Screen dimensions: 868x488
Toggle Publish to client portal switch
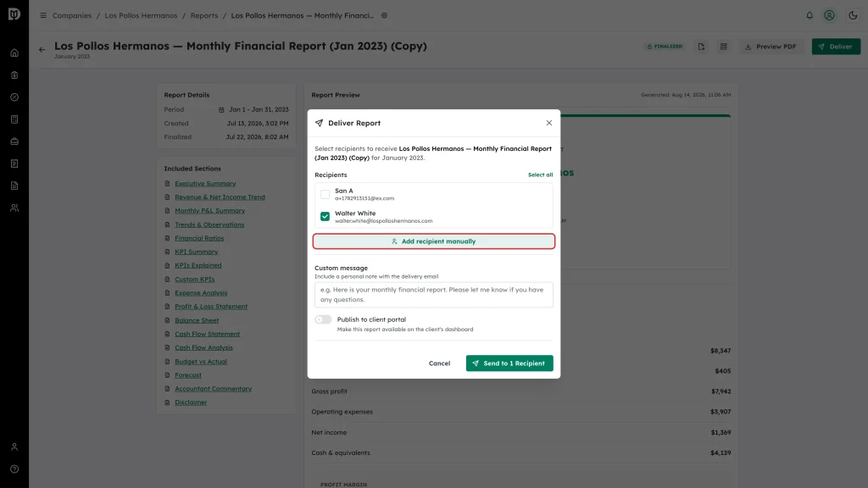click(323, 319)
